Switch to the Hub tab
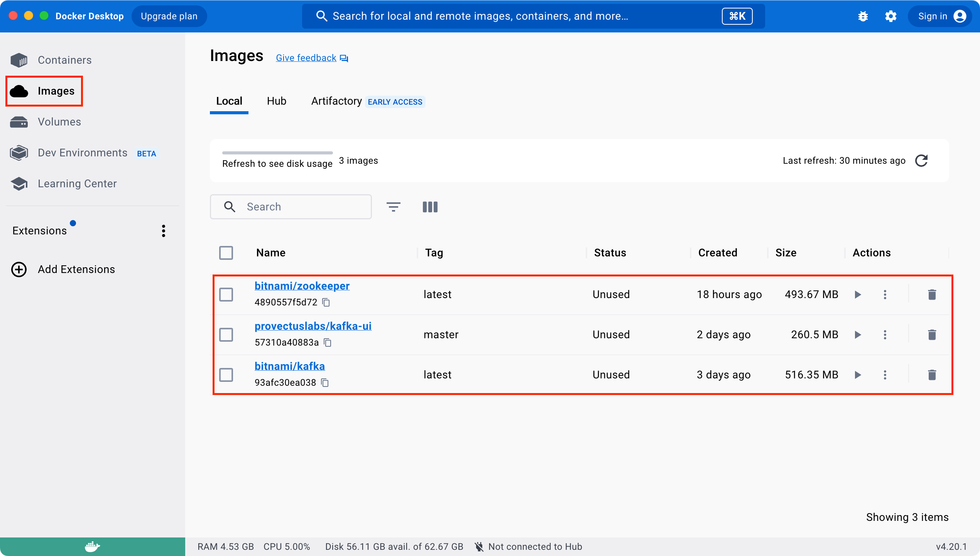Image resolution: width=980 pixels, height=556 pixels. click(x=276, y=101)
